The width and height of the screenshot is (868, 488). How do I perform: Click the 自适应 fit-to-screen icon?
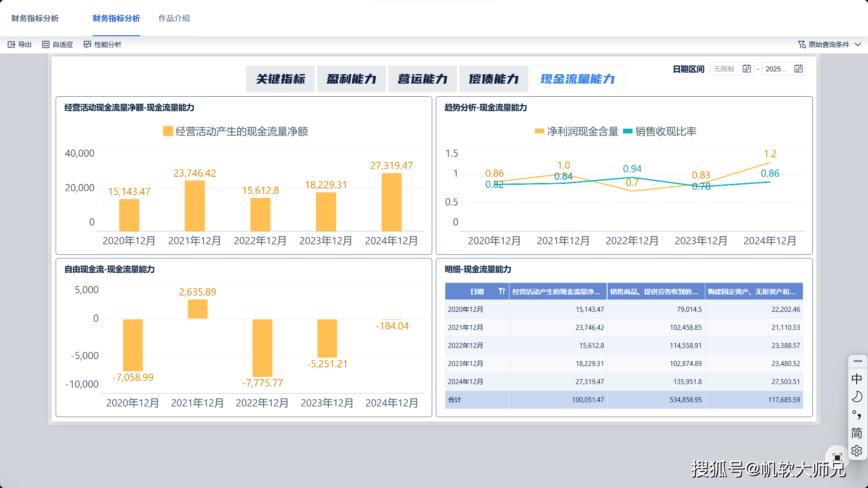click(46, 44)
